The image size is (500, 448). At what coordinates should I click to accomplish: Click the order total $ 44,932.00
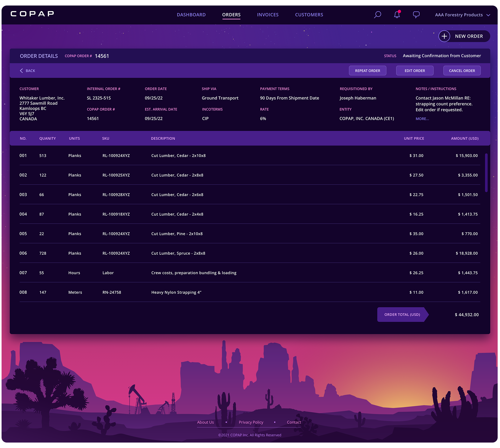[x=466, y=315]
